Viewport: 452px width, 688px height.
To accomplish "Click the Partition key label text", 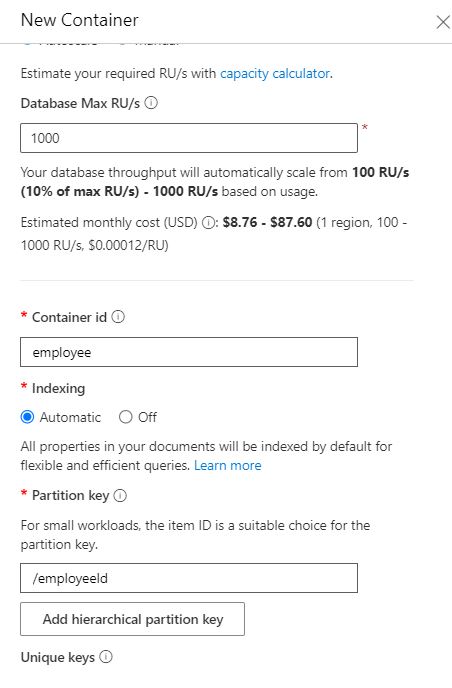I will coord(70,495).
